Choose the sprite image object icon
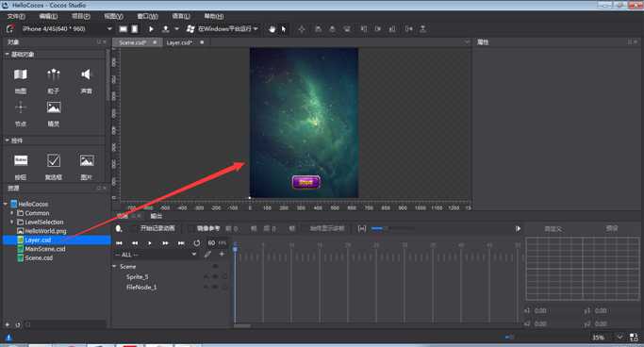Image resolution: width=644 pixels, height=347 pixels. (x=54, y=107)
